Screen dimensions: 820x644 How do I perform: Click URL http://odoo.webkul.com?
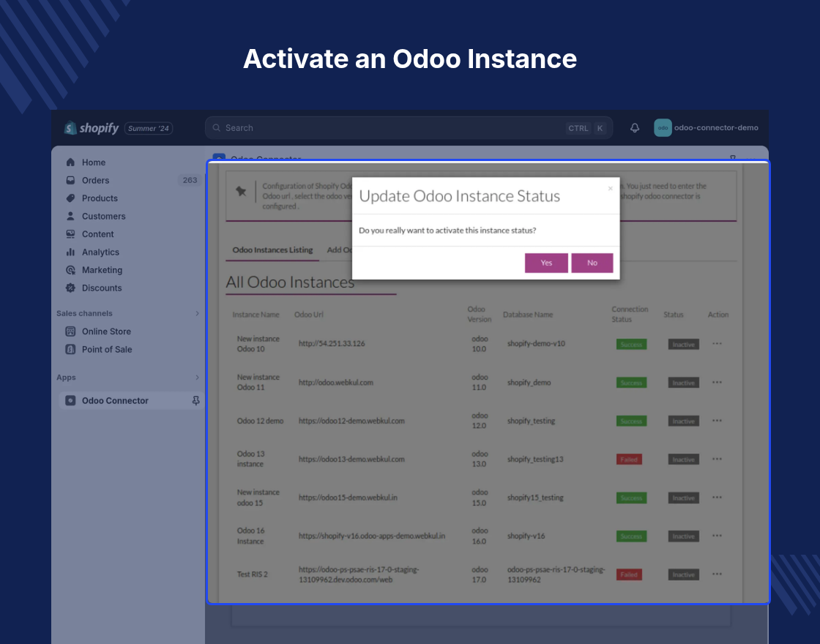click(x=336, y=382)
